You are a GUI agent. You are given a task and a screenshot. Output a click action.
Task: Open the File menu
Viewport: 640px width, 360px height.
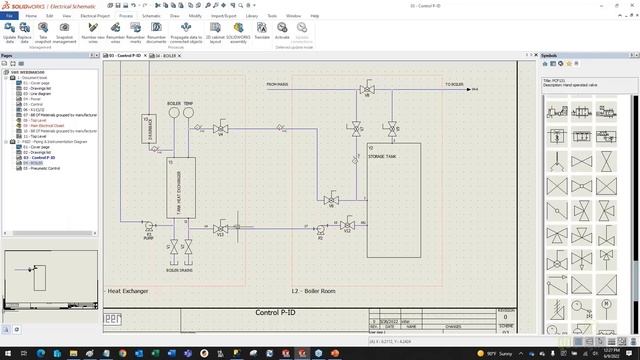pyautogui.click(x=9, y=16)
